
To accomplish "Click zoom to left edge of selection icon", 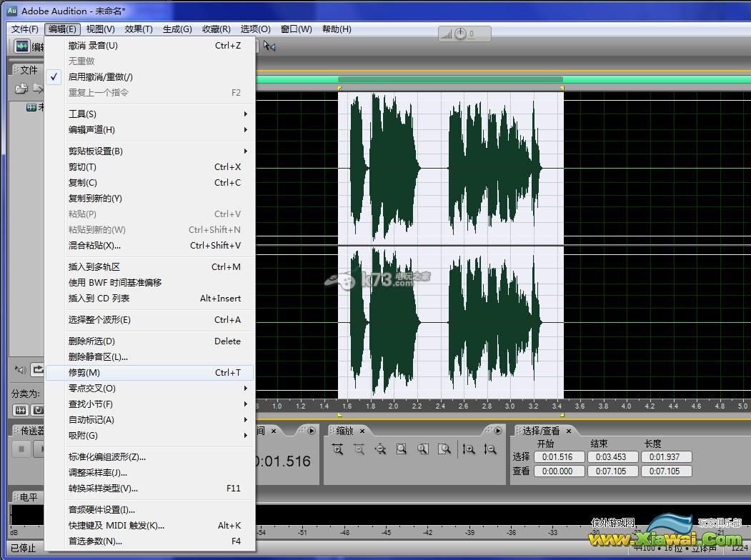I will [422, 449].
